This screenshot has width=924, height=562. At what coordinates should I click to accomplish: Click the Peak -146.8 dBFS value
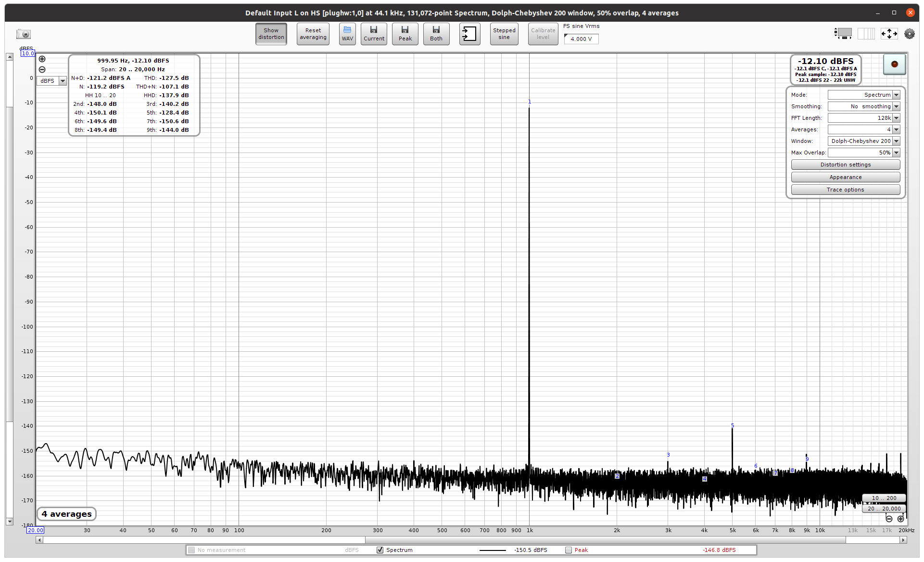[719, 550]
